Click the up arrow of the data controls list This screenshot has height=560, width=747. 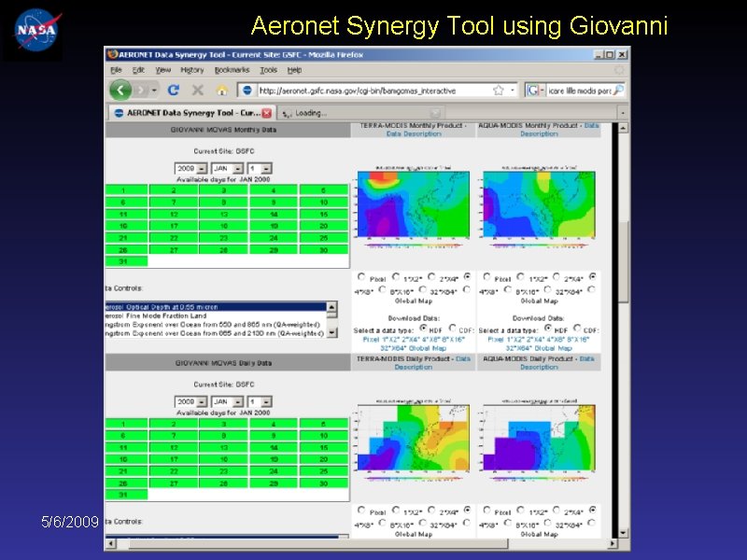pyautogui.click(x=332, y=306)
